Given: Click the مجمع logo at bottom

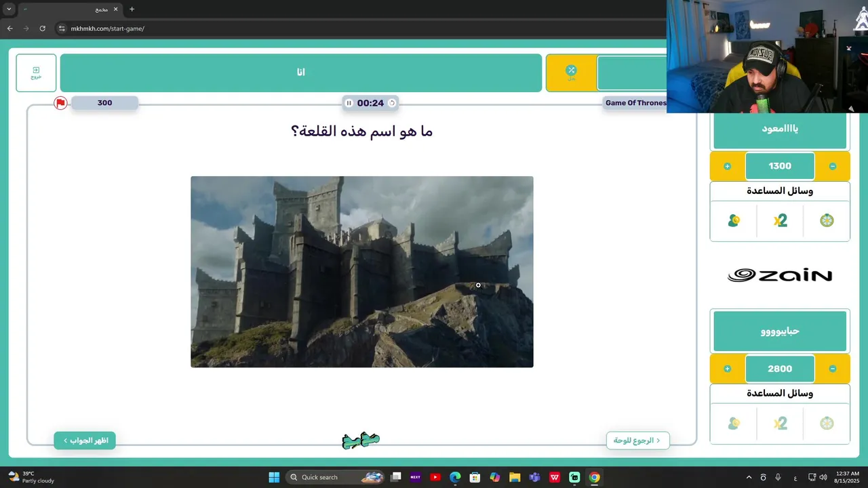Looking at the screenshot, I should pos(361,441).
